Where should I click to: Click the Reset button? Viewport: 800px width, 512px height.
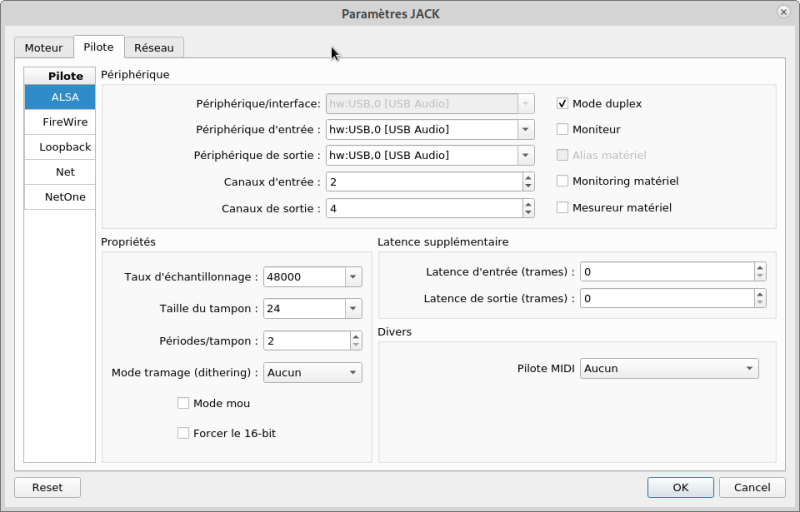coord(47,487)
